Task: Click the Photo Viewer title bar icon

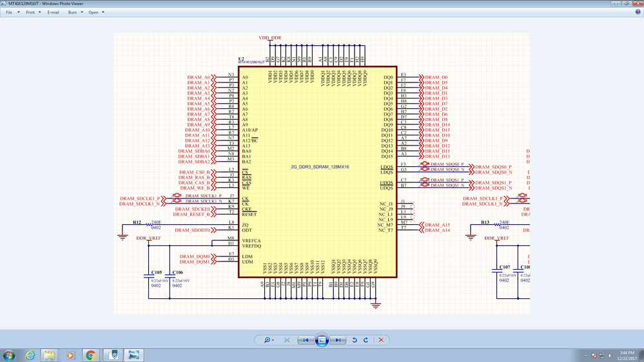Action: coord(4,4)
